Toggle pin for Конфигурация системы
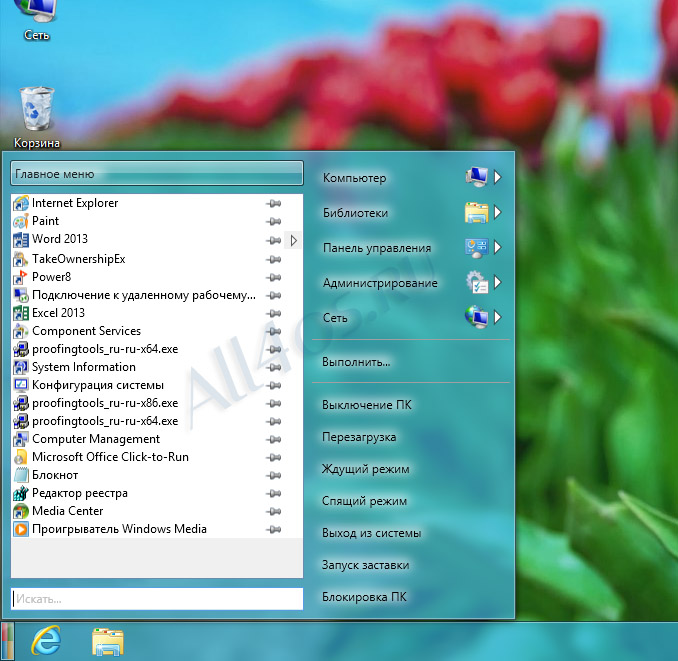The width and height of the screenshot is (678, 661). click(273, 385)
